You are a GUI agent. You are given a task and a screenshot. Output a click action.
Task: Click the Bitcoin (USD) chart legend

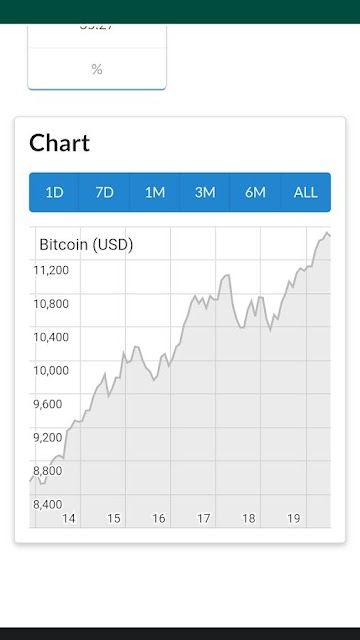[x=86, y=245]
